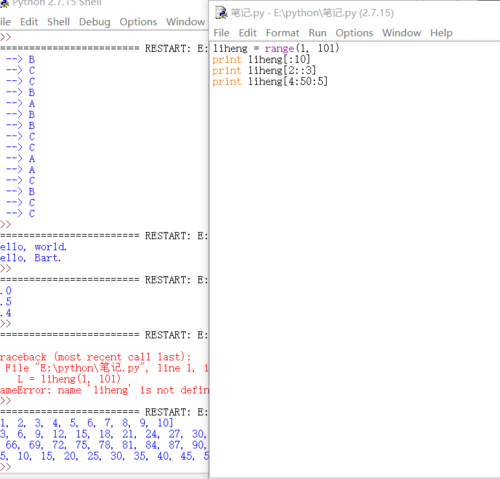500x479 pixels.
Task: Open the Shell menu in the Python Shell
Action: coord(58,22)
